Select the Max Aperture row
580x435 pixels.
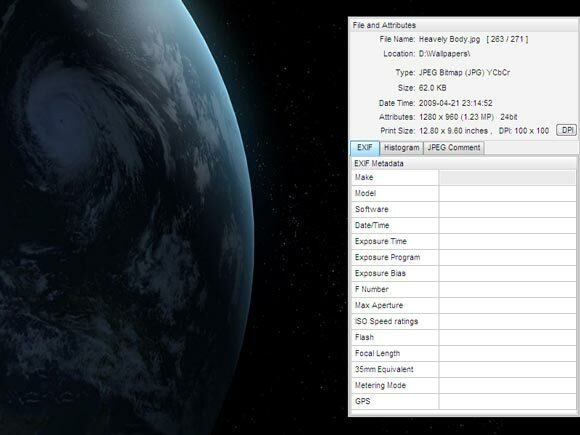(463, 306)
